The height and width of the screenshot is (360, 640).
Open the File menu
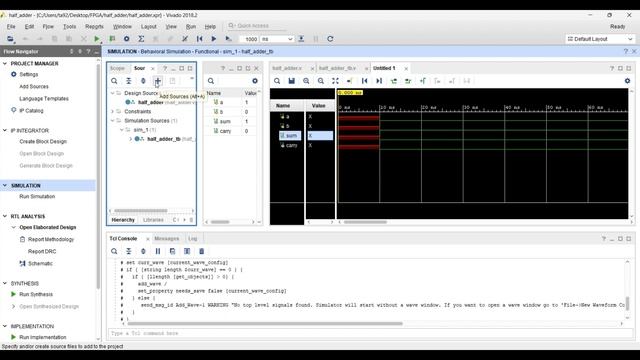point(11,27)
